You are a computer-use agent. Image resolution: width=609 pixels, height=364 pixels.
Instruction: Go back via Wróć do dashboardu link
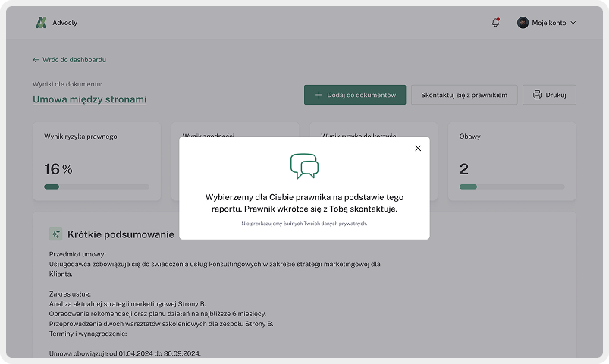point(70,60)
